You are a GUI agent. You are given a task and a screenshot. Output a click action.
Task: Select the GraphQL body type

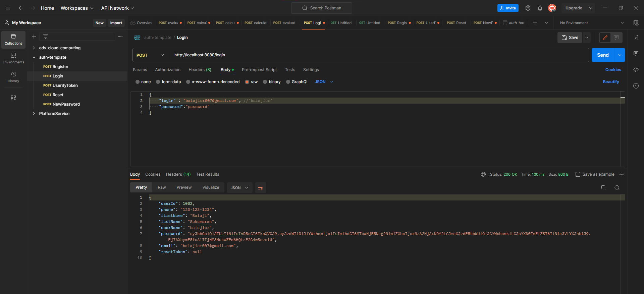(288, 82)
